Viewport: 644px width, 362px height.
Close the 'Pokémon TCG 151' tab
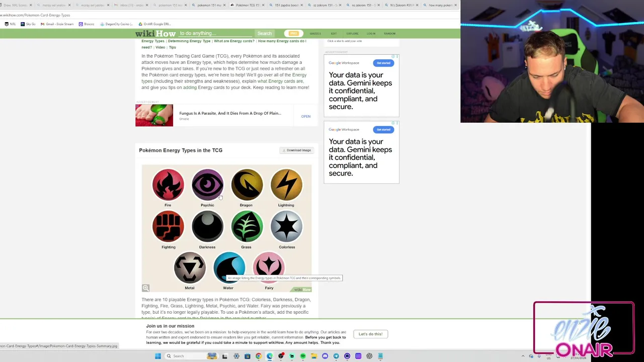point(263,5)
